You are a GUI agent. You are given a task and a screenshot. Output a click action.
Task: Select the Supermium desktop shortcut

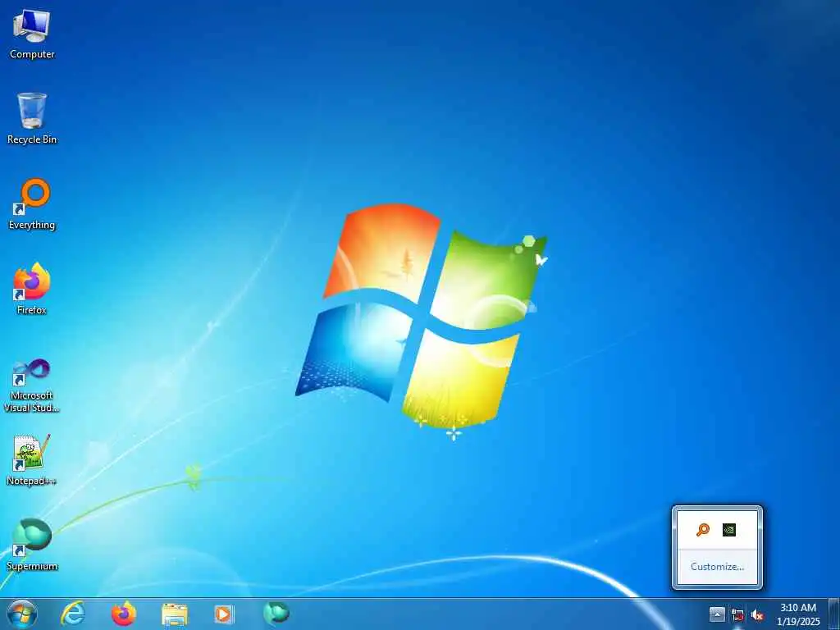(32, 545)
